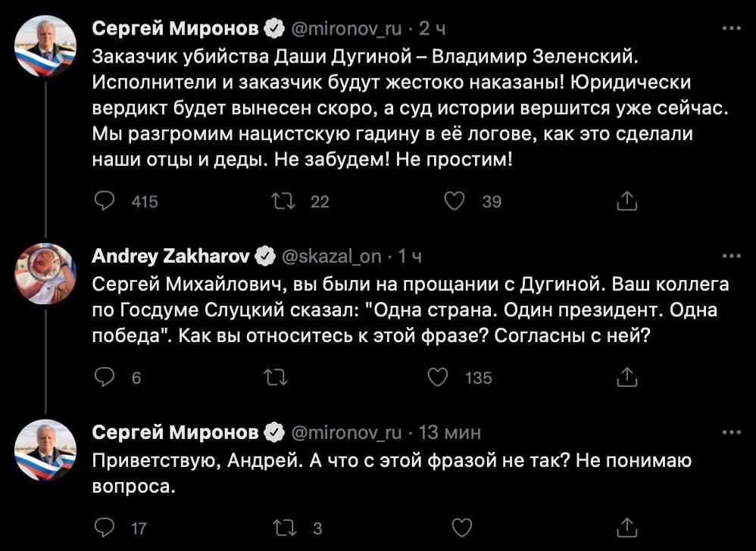756x551 pixels.
Task: Share the last tweet in thread
Action: coord(627,527)
